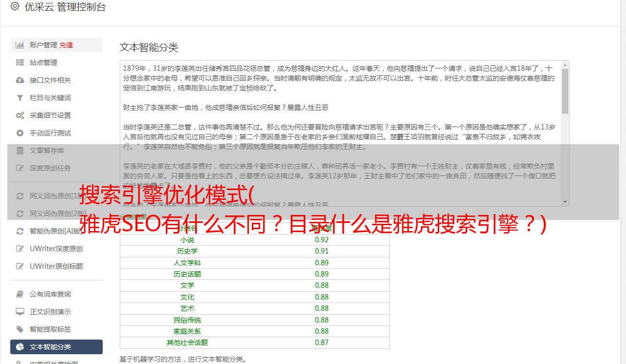Select the 文学 category cell
The width and height of the screenshot is (626, 364).
coord(187,285)
